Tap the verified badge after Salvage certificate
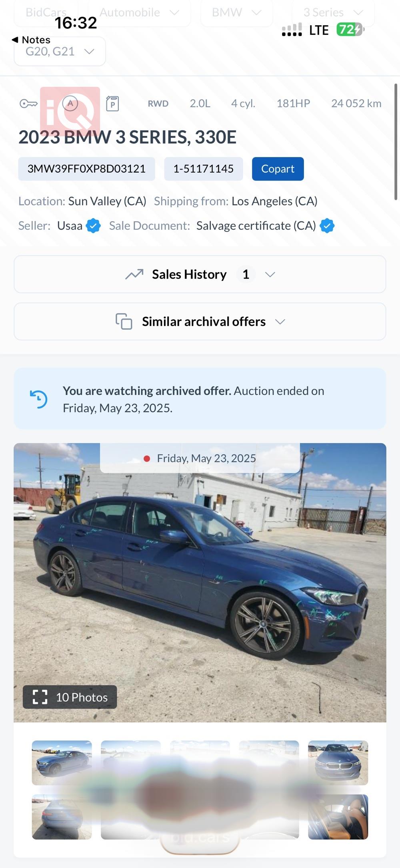 point(327,226)
